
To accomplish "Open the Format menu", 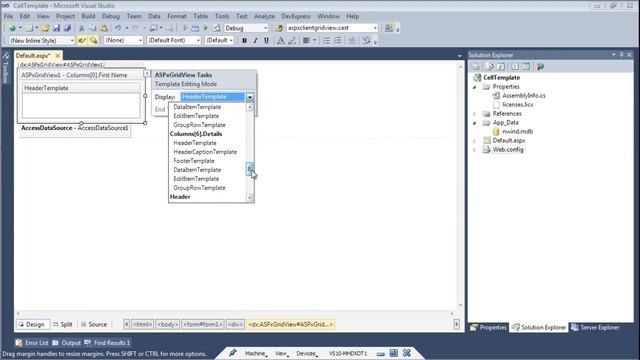I will point(177,16).
